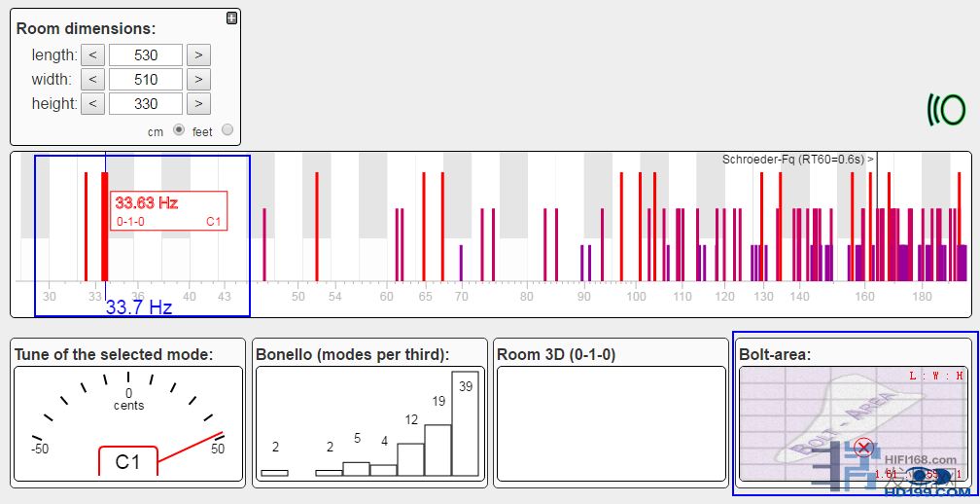This screenshot has width=980, height=504.
Task: Click the green speaker sound icon
Action: 946,110
